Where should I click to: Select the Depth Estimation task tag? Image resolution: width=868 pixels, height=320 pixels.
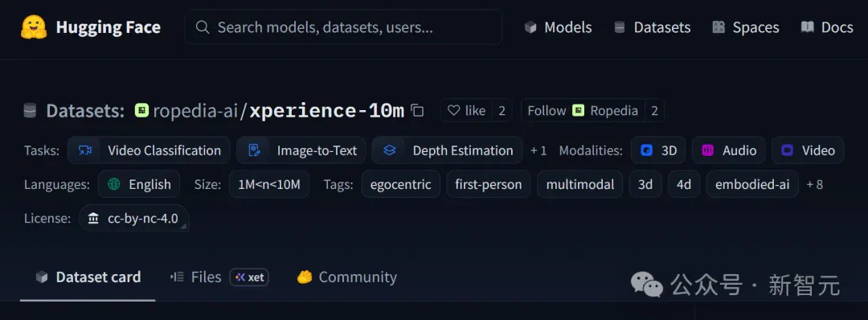tap(448, 150)
